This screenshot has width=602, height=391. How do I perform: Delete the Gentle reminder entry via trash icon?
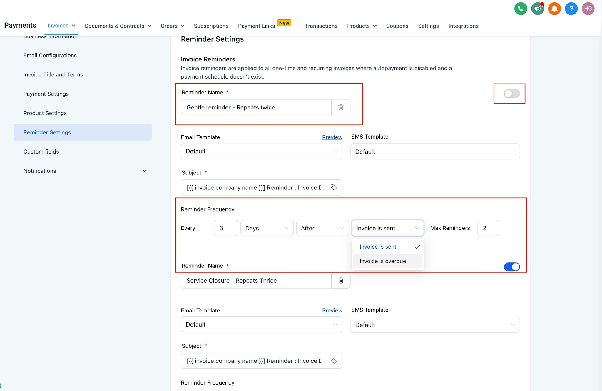341,107
